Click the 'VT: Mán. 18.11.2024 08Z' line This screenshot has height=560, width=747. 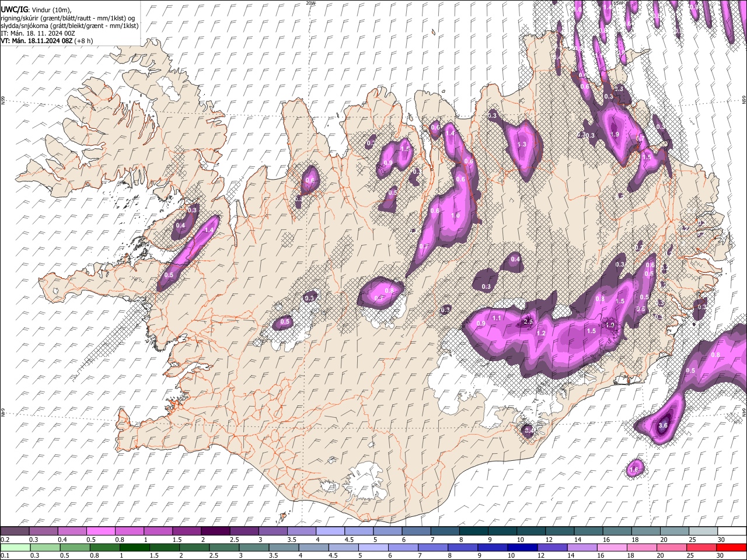(36, 41)
